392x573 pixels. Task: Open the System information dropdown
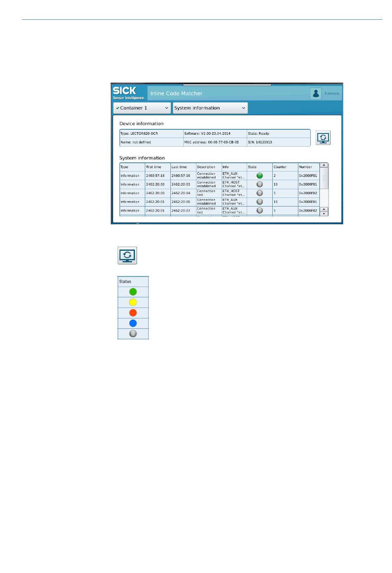click(x=210, y=108)
